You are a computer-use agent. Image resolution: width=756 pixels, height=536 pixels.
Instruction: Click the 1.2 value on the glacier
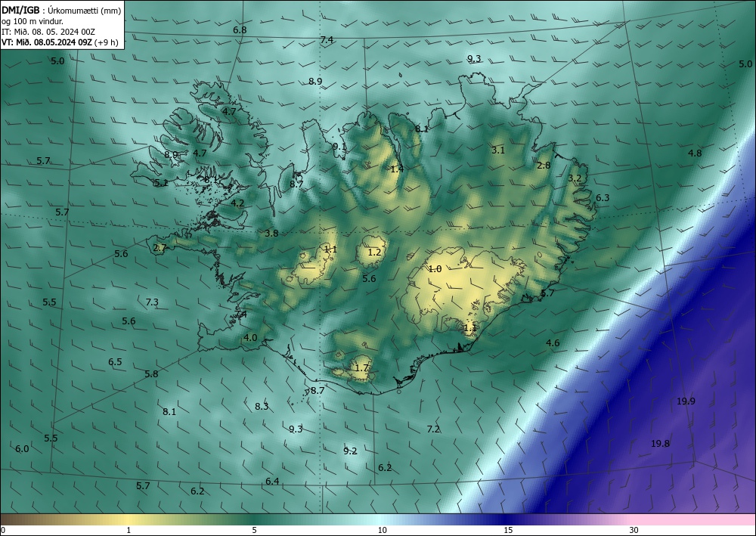pyautogui.click(x=375, y=252)
